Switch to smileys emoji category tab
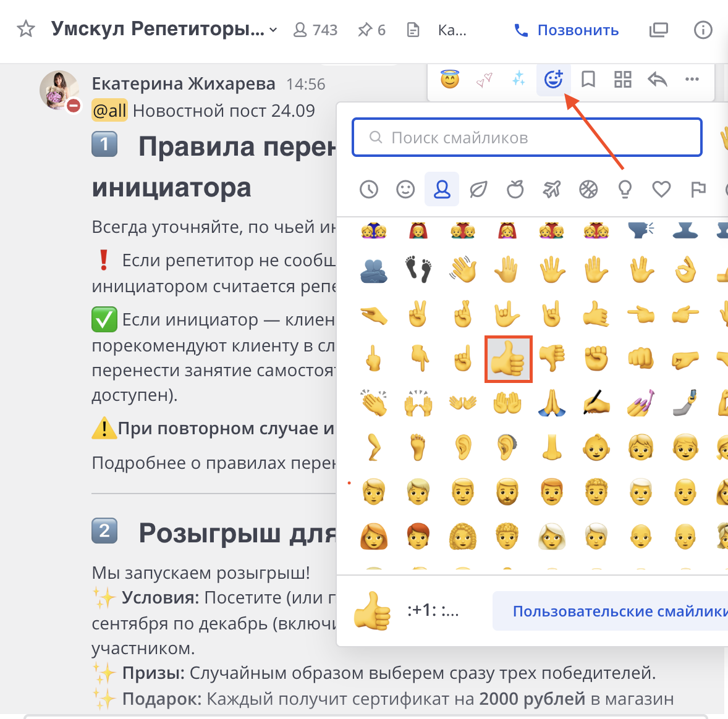 pyautogui.click(x=405, y=190)
